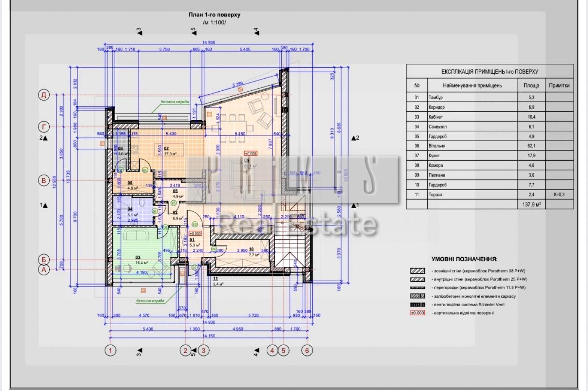588x391 pixels.
Task: Click the 'План 1-го поверху' title
Action: pos(214,15)
